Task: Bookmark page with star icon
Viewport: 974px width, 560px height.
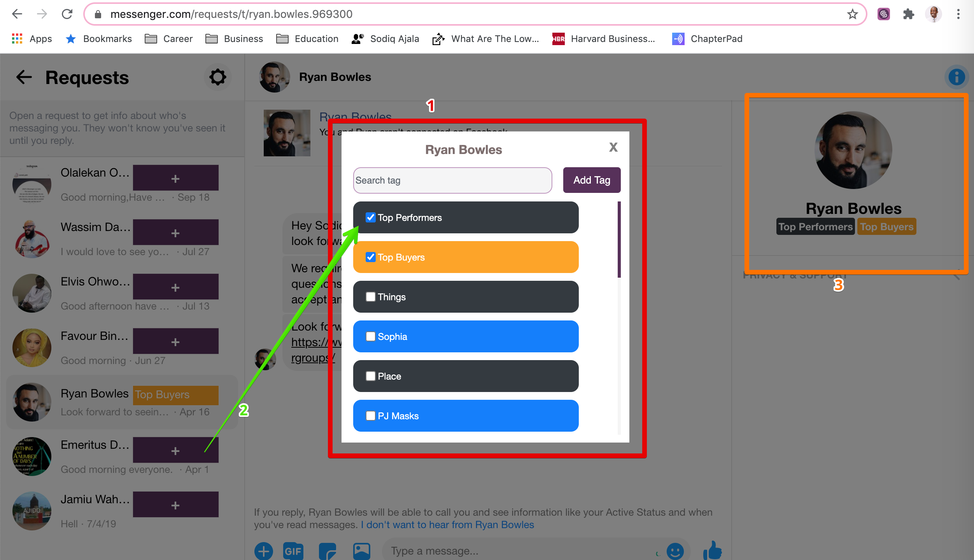Action: click(x=852, y=14)
